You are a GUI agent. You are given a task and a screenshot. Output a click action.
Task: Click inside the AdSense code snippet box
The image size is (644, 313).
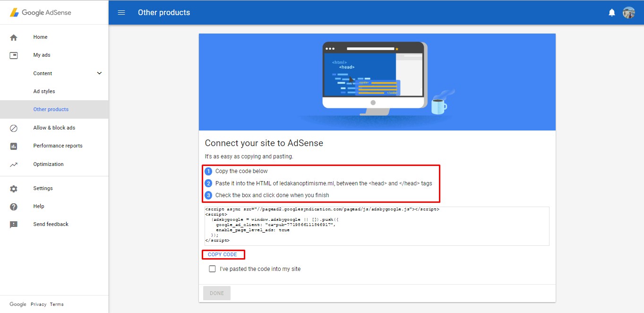[x=377, y=226]
